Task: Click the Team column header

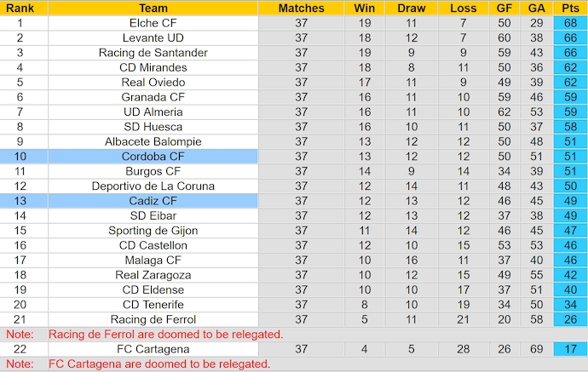Action: pos(153,8)
